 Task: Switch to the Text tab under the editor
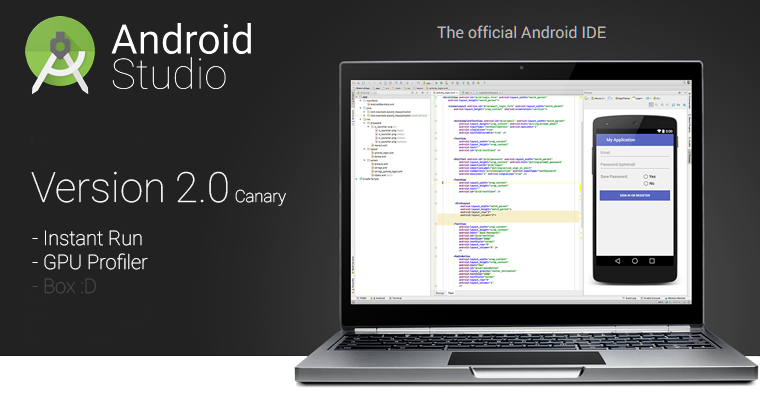pyautogui.click(x=451, y=293)
